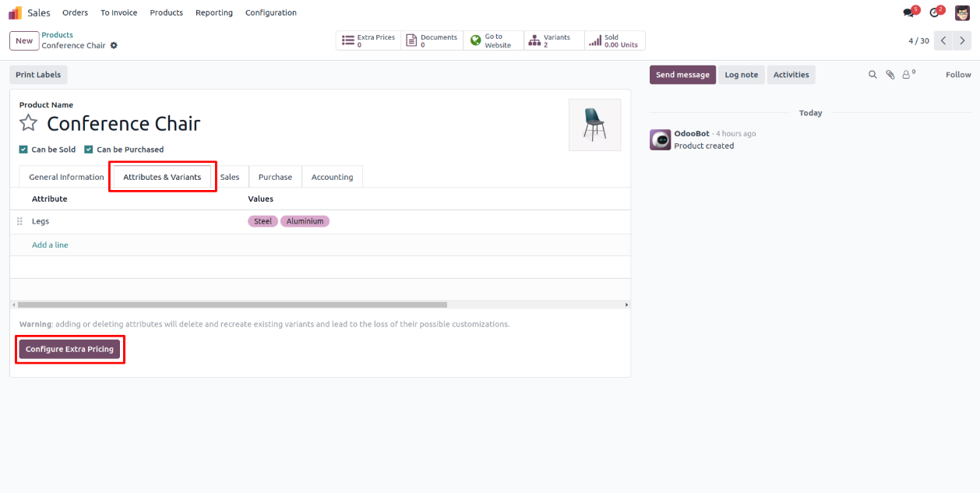Image resolution: width=980 pixels, height=493 pixels.
Task: Attach a file using the paperclip icon
Action: [x=890, y=75]
